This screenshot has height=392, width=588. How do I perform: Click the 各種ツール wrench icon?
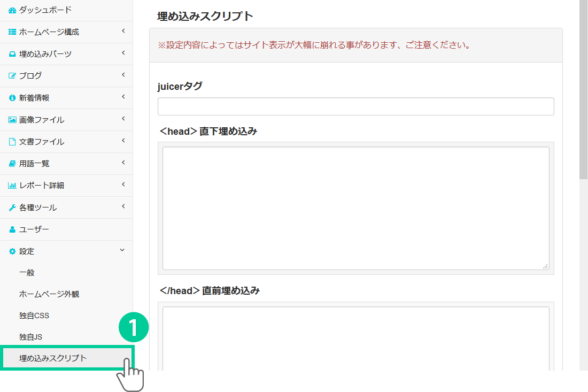click(x=12, y=207)
